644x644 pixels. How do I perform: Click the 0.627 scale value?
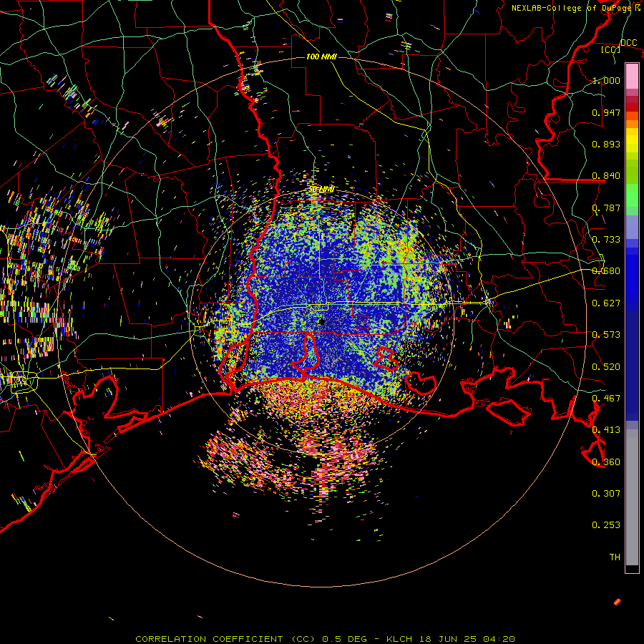pos(606,303)
